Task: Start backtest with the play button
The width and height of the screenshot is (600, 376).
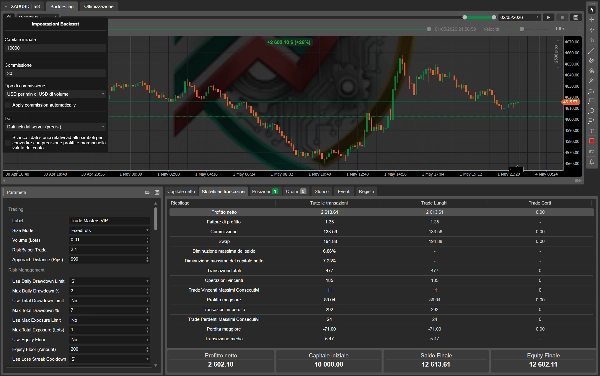Action: (x=548, y=17)
